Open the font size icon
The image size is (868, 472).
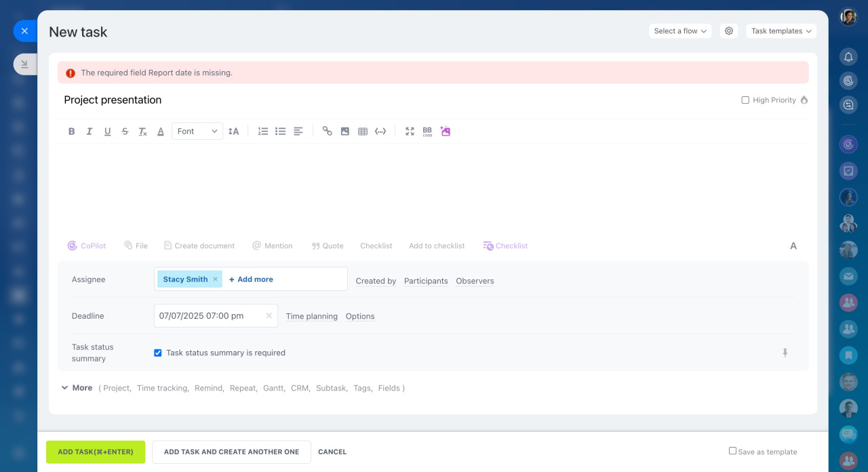coord(233,132)
